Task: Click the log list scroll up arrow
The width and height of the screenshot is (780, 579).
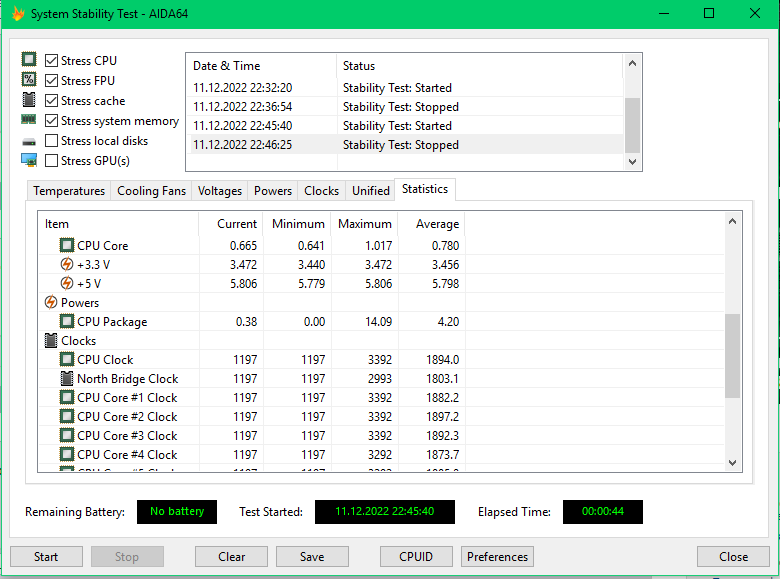Action: 632,63
